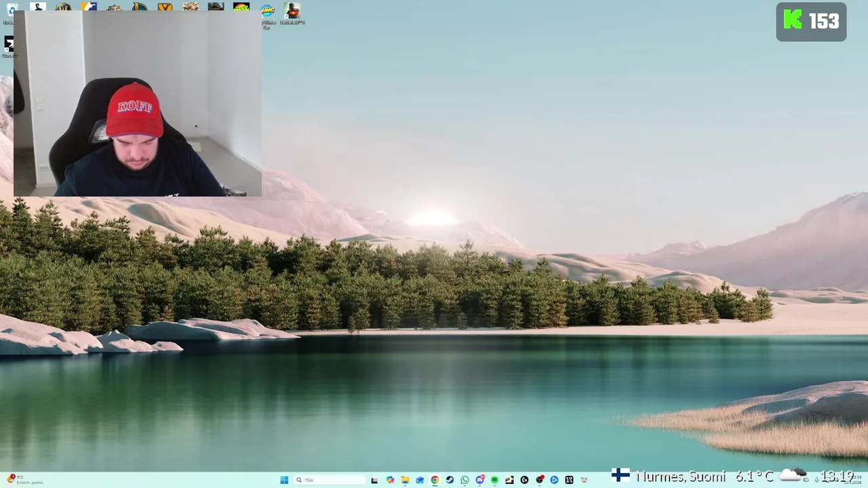Viewport: 868px width, 488px height.
Task: Open the Counter-Strike 2 desktop icon
Action: point(89,6)
